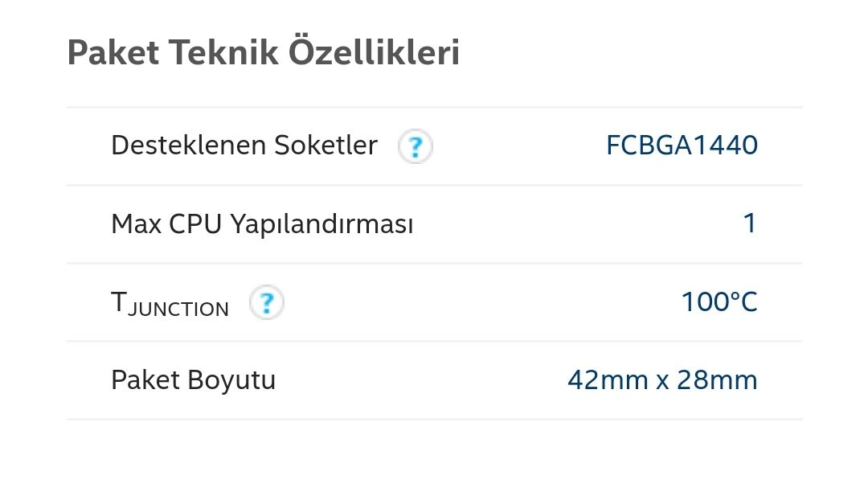Click the word CPU in the second row

point(196,224)
